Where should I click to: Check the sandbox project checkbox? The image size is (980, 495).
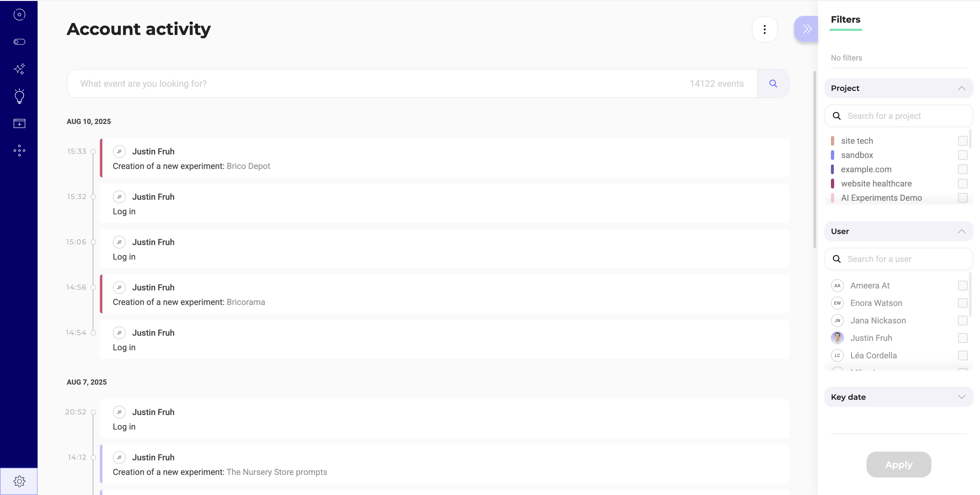[962, 155]
